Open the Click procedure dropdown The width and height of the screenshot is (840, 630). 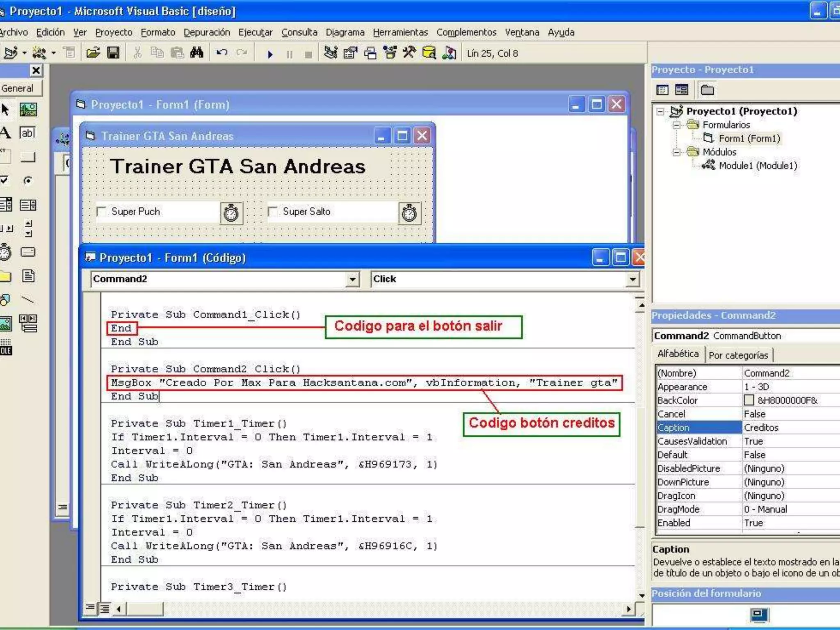point(632,280)
